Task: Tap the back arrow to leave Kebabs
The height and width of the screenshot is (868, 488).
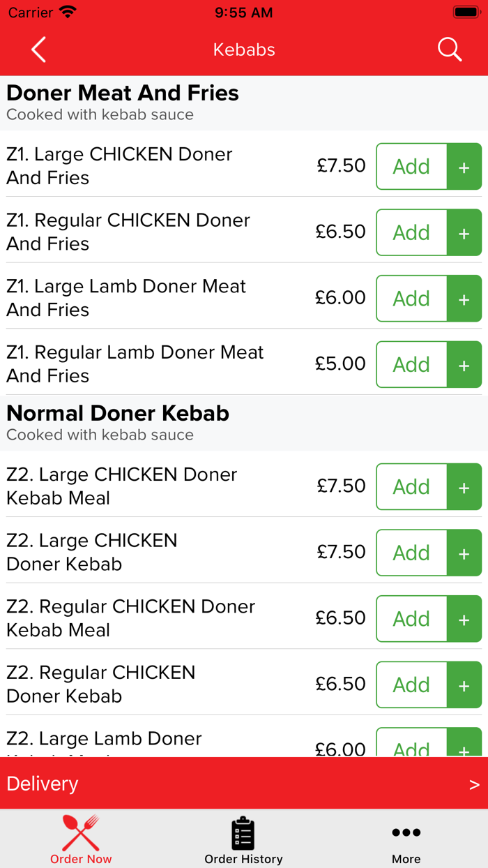Action: click(38, 50)
